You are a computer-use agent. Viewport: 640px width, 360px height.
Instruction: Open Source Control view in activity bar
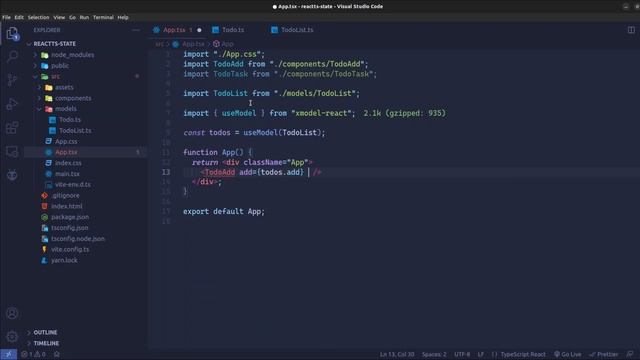pyautogui.click(x=12, y=80)
